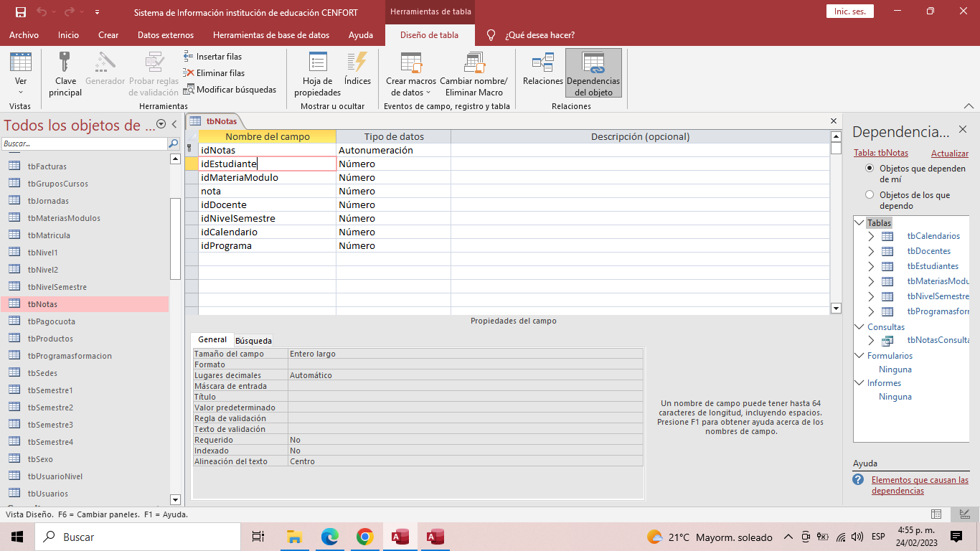Select tbGruposCursos in the objects list
The height and width of the screenshot is (551, 980).
pos(57,184)
